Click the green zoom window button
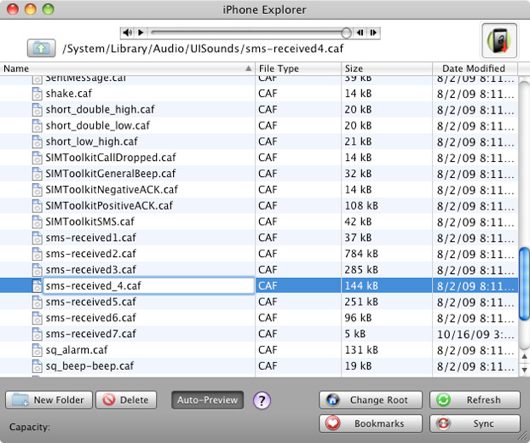This screenshot has width=530, height=443. pyautogui.click(x=48, y=9)
